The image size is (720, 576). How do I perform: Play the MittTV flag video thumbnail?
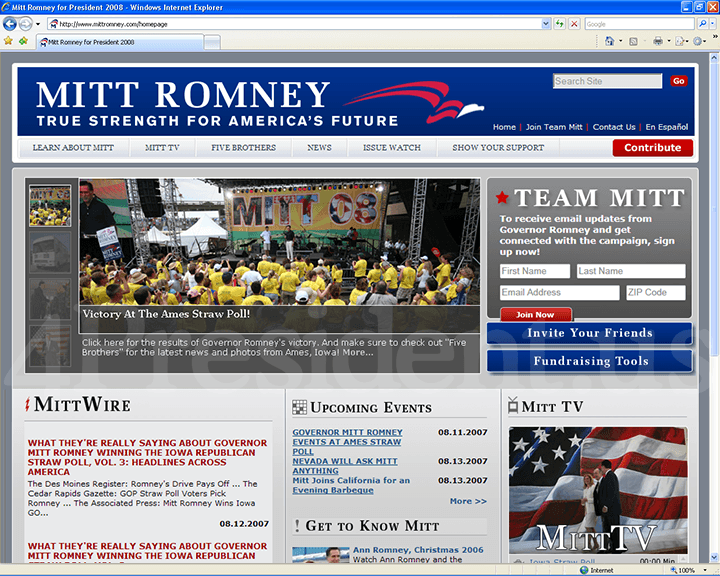coord(598,490)
